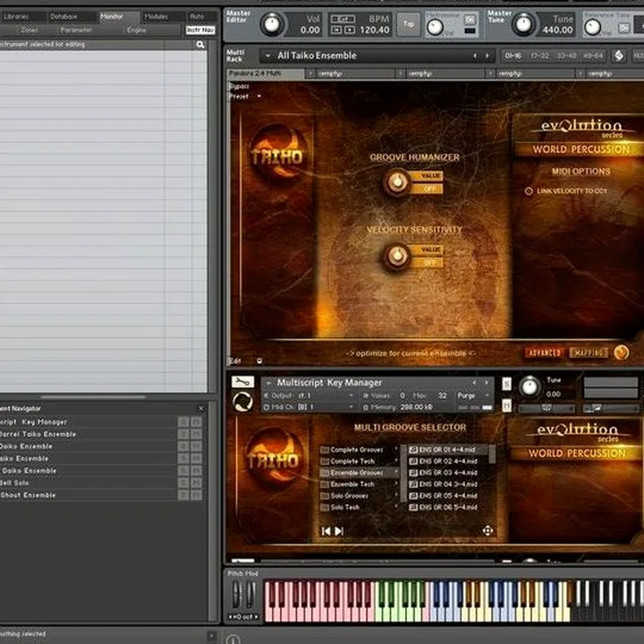Screen dimensions: 644x644
Task: Click Groove Humanizer OFF button
Action: (428, 189)
